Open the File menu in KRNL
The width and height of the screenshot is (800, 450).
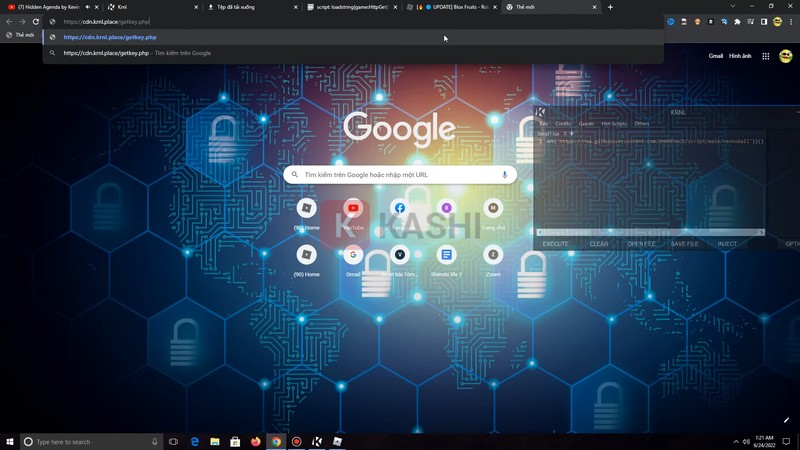(544, 123)
